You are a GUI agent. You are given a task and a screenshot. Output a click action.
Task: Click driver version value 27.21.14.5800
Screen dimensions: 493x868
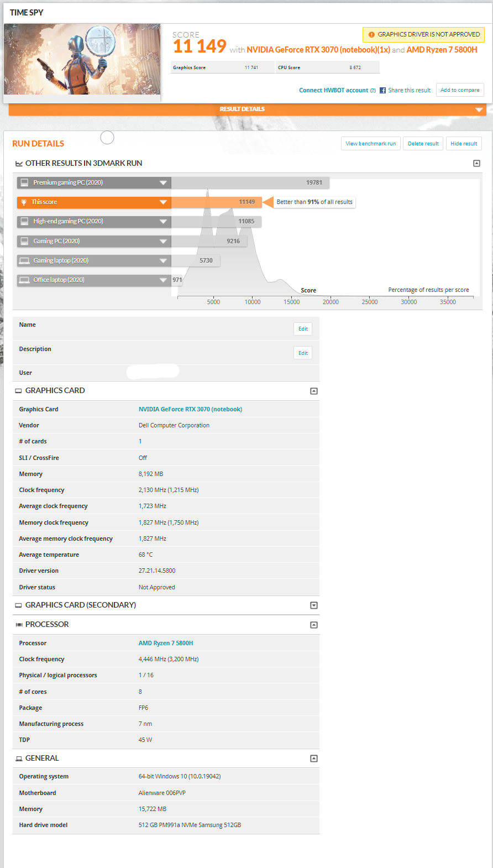coord(157,571)
